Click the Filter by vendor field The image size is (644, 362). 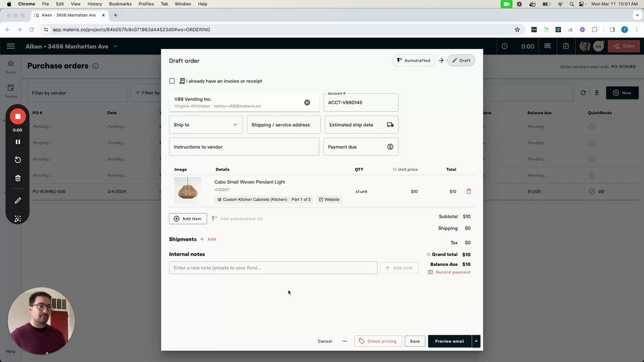click(77, 93)
